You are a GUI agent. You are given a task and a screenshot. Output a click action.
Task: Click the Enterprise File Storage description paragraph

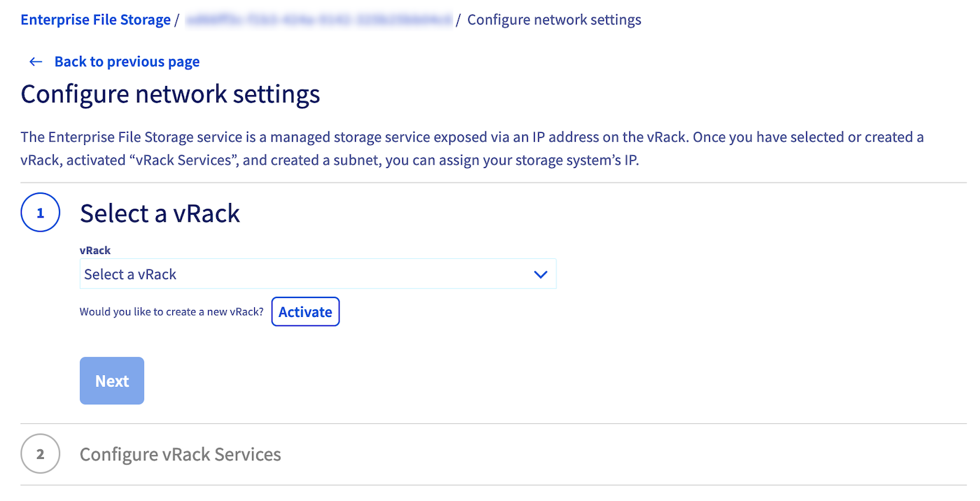pyautogui.click(x=472, y=148)
